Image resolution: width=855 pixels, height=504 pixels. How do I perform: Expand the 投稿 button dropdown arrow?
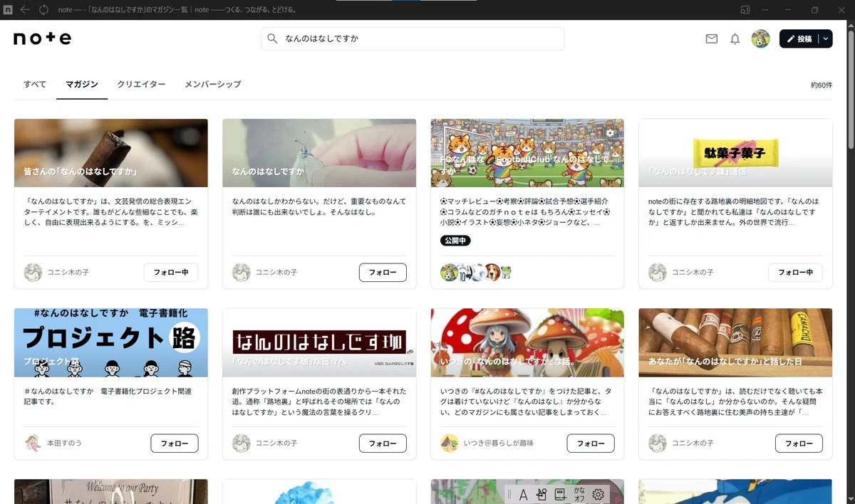click(825, 39)
